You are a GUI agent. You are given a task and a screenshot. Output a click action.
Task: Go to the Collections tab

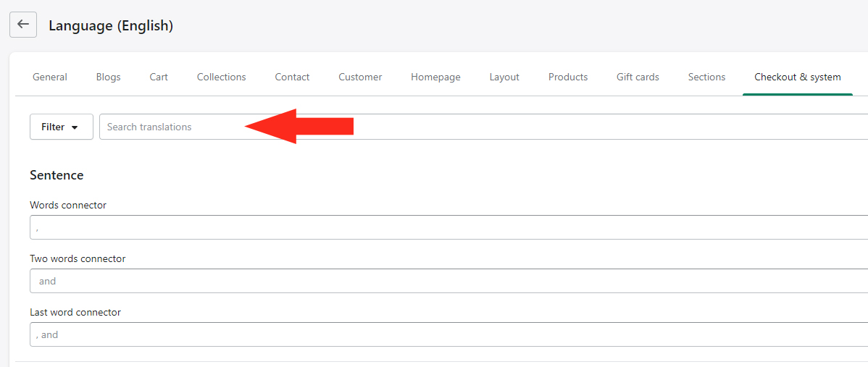pyautogui.click(x=221, y=77)
